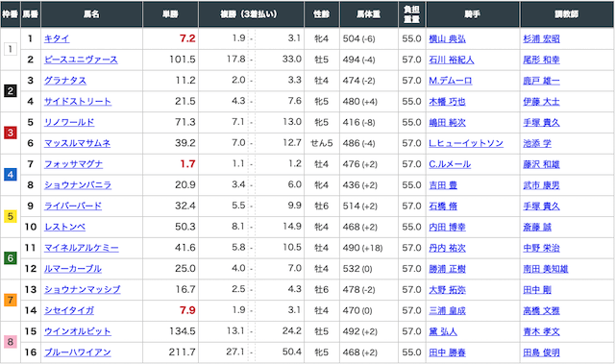This screenshot has height=364, width=615.
Task: Select body weight 490 (+18)
Action: [363, 248]
